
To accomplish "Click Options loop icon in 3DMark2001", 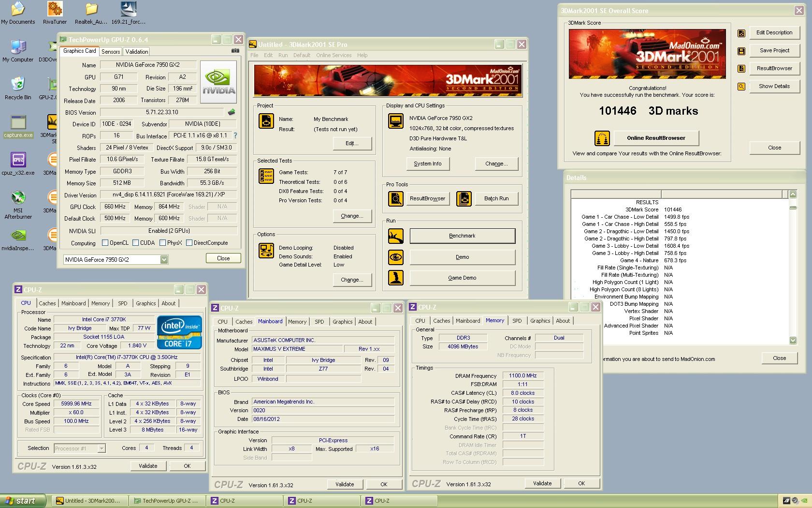I will [x=266, y=251].
